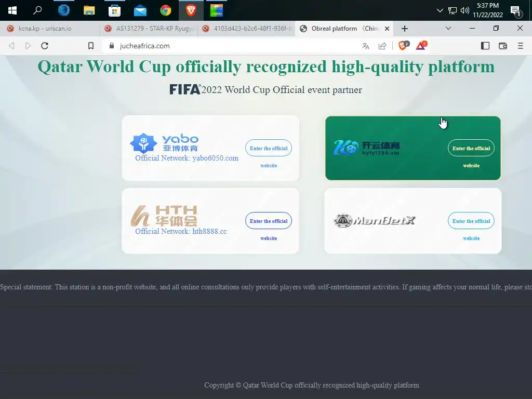Screen dimensions: 532x399
Task: Open Microsoft Store taskbar icon
Action: (114, 10)
